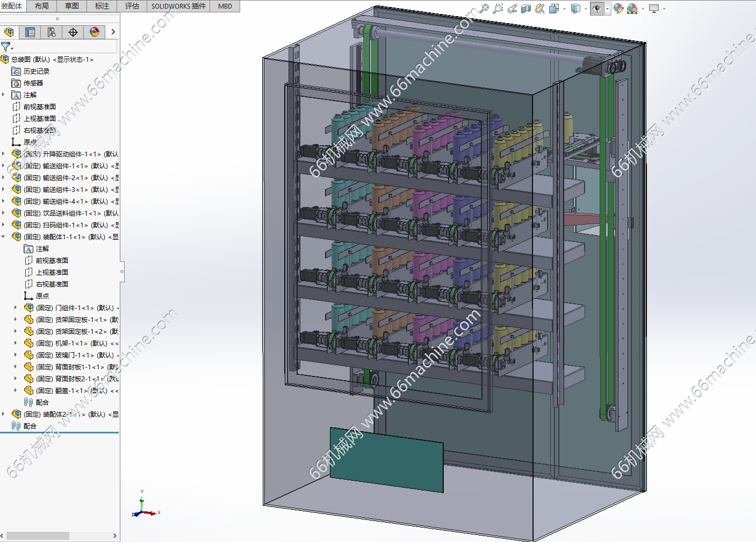Open the View Orientation dropdown arrow
The height and width of the screenshot is (542, 756).
564,9
